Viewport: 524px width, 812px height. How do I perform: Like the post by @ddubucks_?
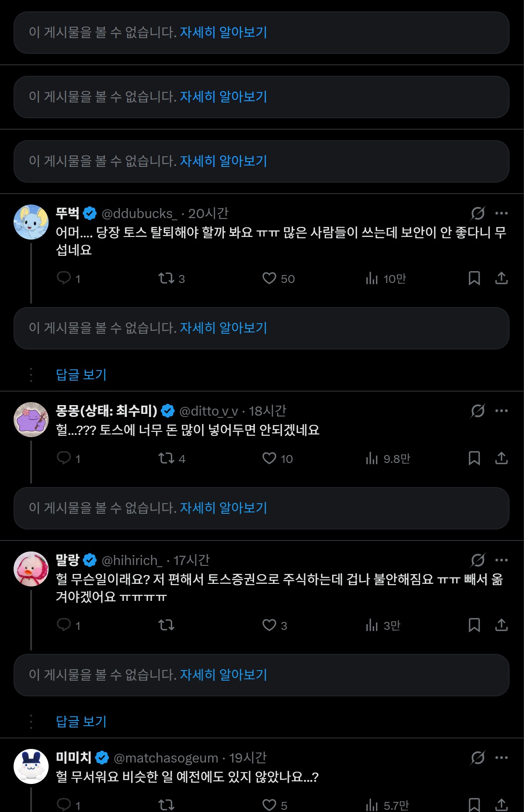pyautogui.click(x=269, y=278)
